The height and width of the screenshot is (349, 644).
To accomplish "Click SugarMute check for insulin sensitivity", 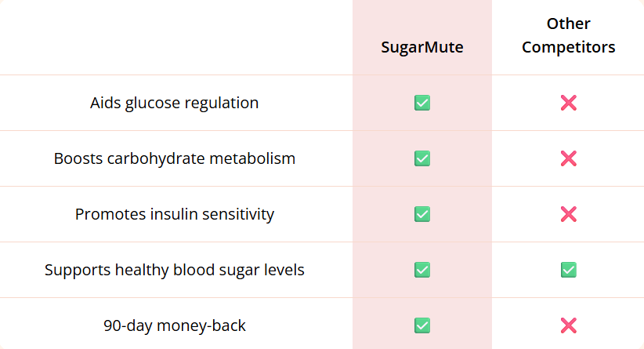I will point(421,214).
